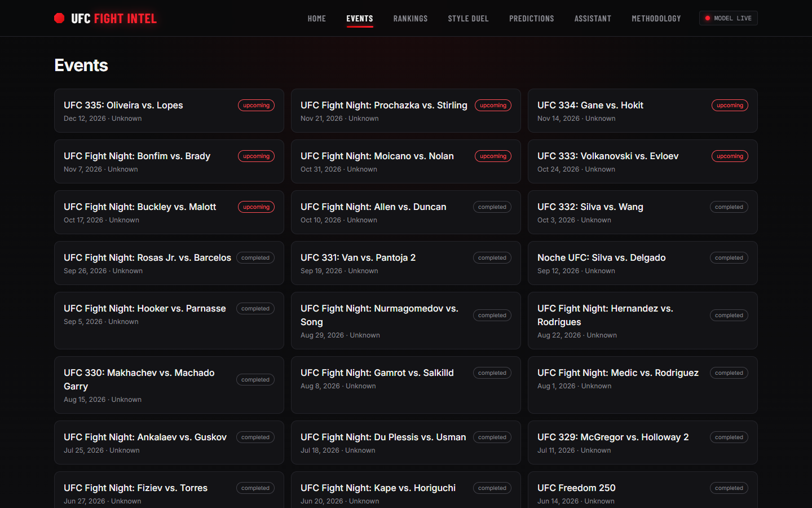Open UFC 331: Van vs. Pantoja 2
This screenshot has width=812, height=508.
pyautogui.click(x=406, y=263)
